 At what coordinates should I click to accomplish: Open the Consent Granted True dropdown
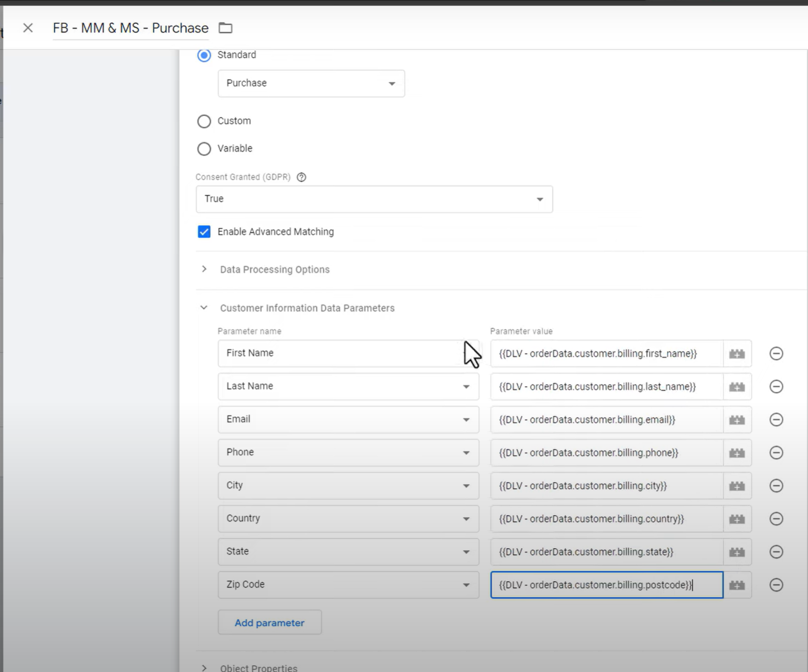(x=374, y=199)
